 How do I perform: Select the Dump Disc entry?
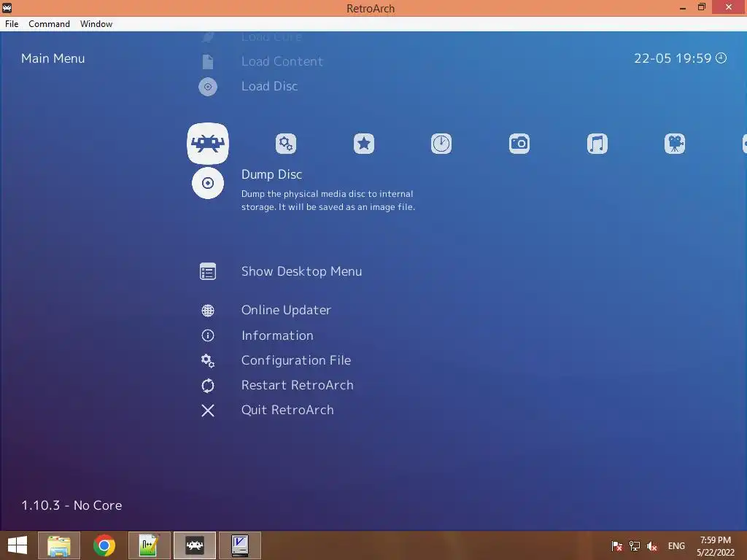pos(271,174)
